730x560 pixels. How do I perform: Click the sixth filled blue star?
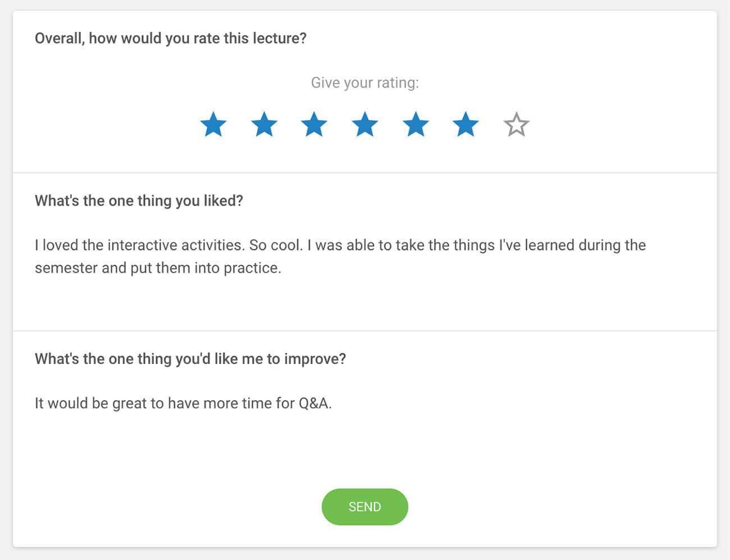point(466,125)
